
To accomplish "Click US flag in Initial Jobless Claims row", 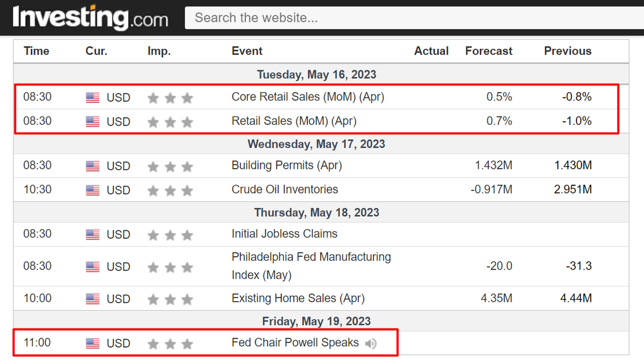I will tap(93, 234).
